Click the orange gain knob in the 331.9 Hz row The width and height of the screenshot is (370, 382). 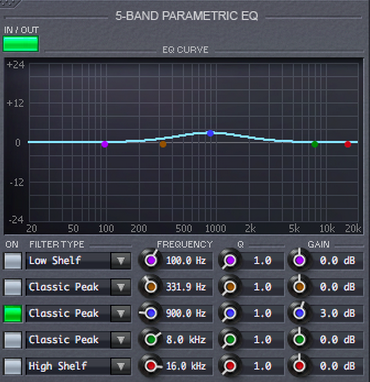[x=299, y=286]
